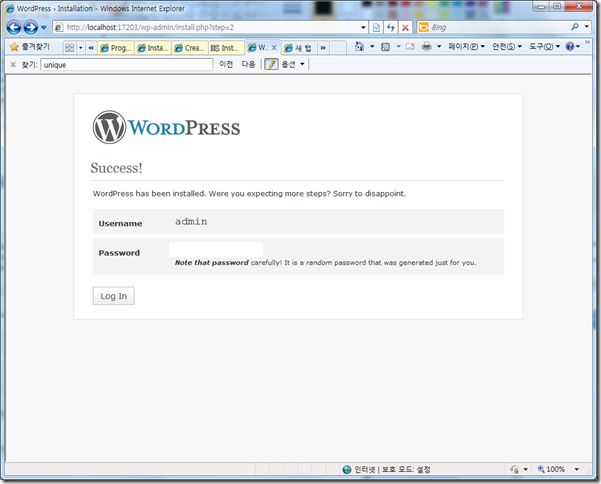This screenshot has height=484, width=601.
Task: Switch to the 새 탭 tab
Action: [299, 48]
